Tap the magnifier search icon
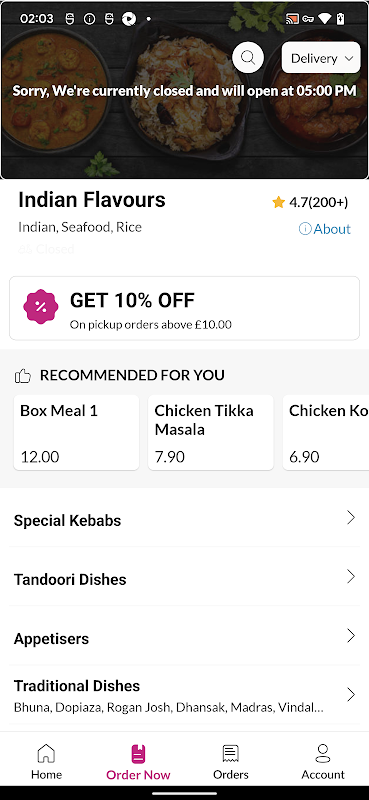The width and height of the screenshot is (369, 800). [248, 58]
